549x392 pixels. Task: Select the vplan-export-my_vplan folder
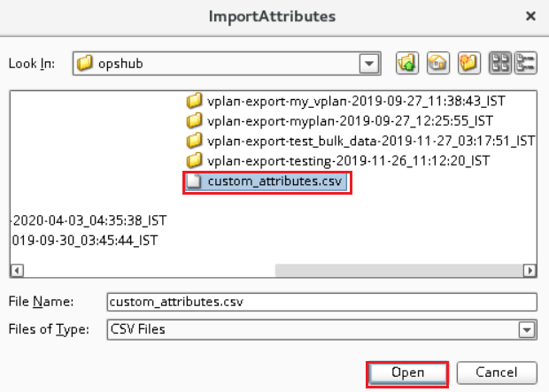(359, 101)
